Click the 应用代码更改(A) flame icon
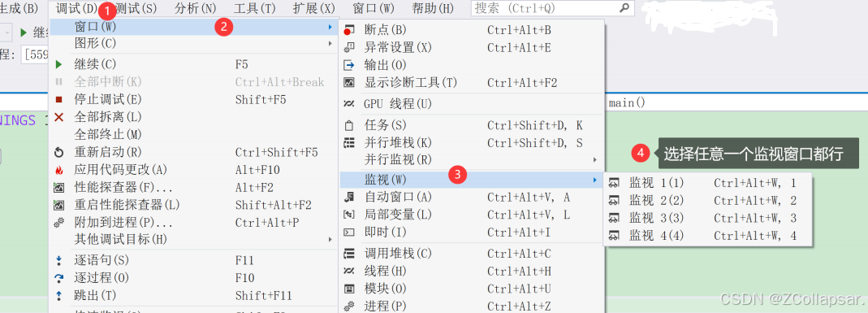The image size is (868, 313). (58, 170)
